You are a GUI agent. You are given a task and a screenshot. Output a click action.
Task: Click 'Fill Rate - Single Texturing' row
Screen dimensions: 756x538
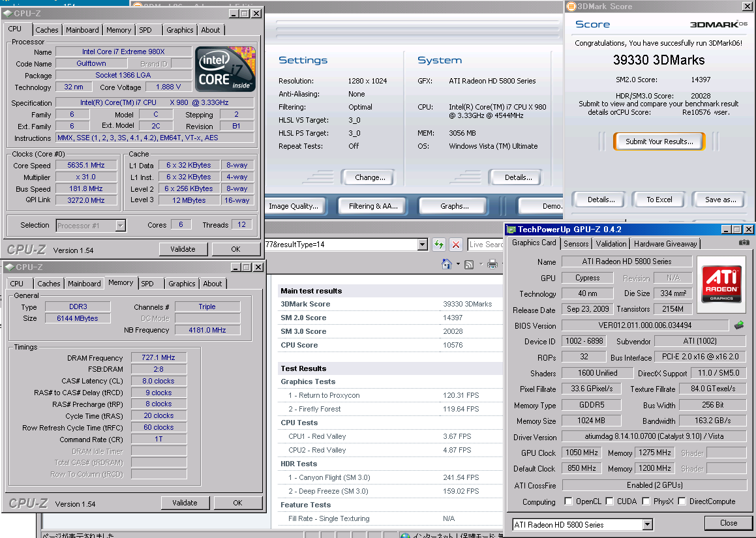[x=390, y=518]
